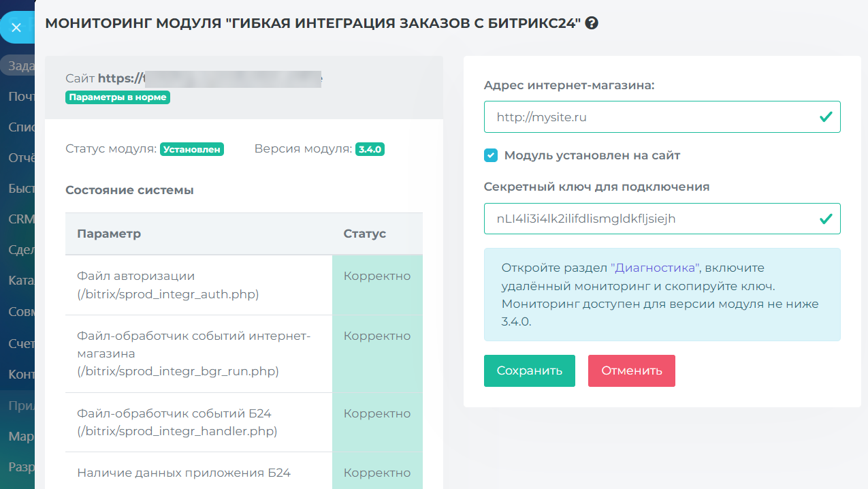This screenshot has height=489, width=868.
Task: Click the green checkmark in the secret key field
Action: coord(826,219)
